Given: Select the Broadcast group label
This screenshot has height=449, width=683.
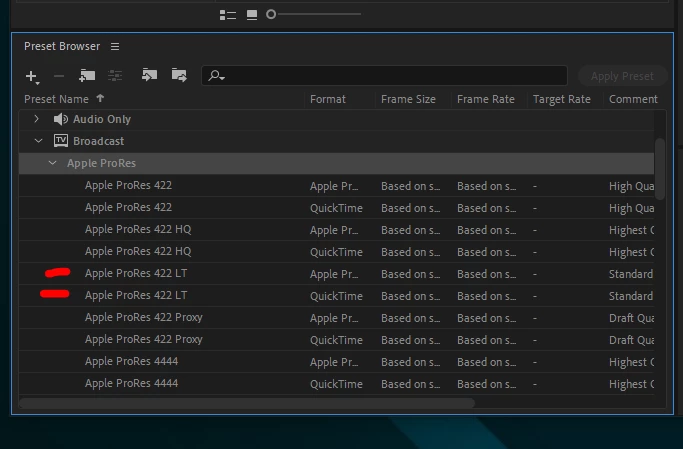Looking at the screenshot, I should click(98, 141).
